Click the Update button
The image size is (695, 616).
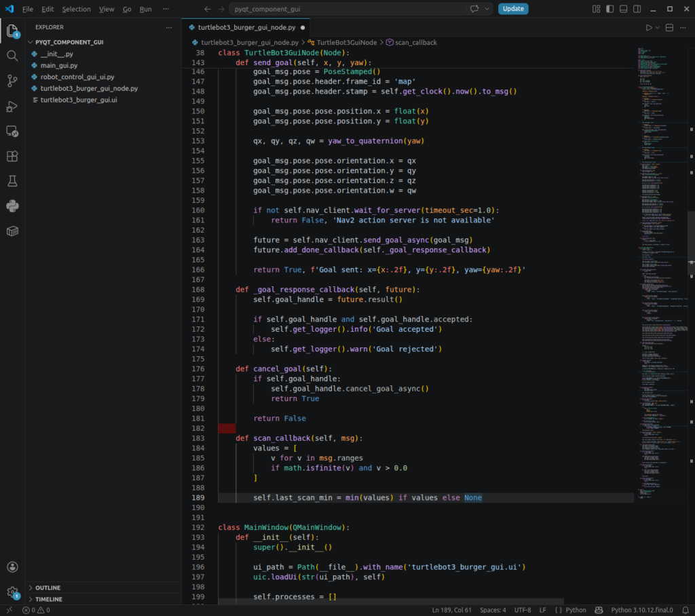(x=513, y=9)
